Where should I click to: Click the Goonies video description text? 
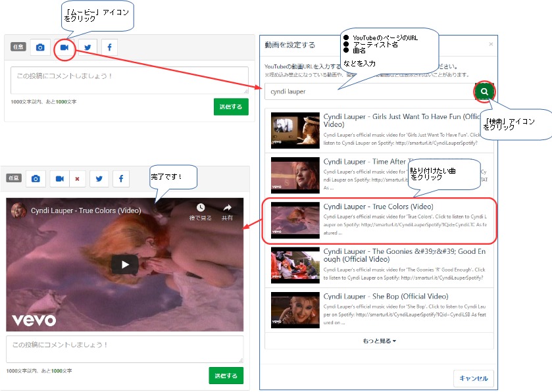(404, 274)
